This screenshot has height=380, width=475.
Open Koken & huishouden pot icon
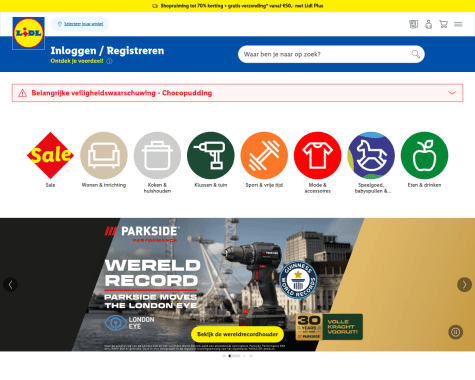tap(157, 155)
